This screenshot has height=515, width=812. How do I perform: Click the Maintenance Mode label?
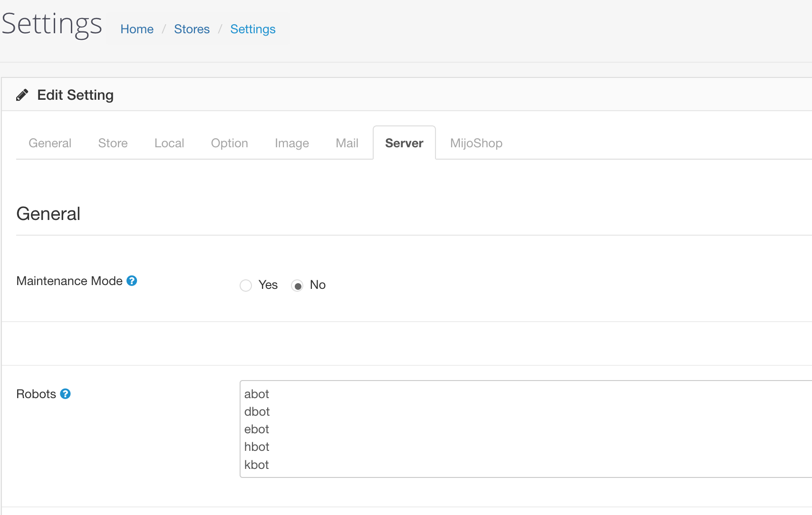[69, 281]
